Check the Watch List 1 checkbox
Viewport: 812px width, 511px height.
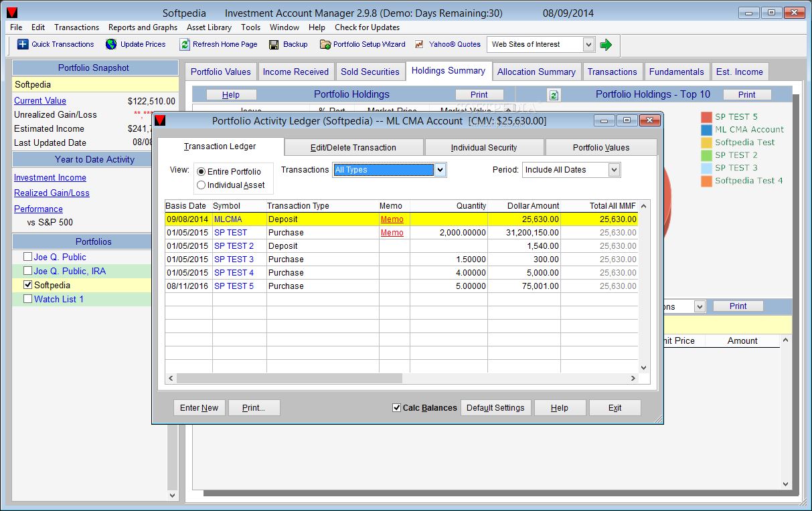coord(27,299)
